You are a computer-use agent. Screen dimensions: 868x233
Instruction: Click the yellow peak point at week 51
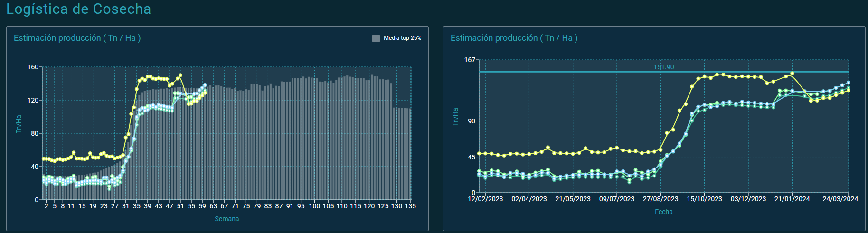point(180,75)
